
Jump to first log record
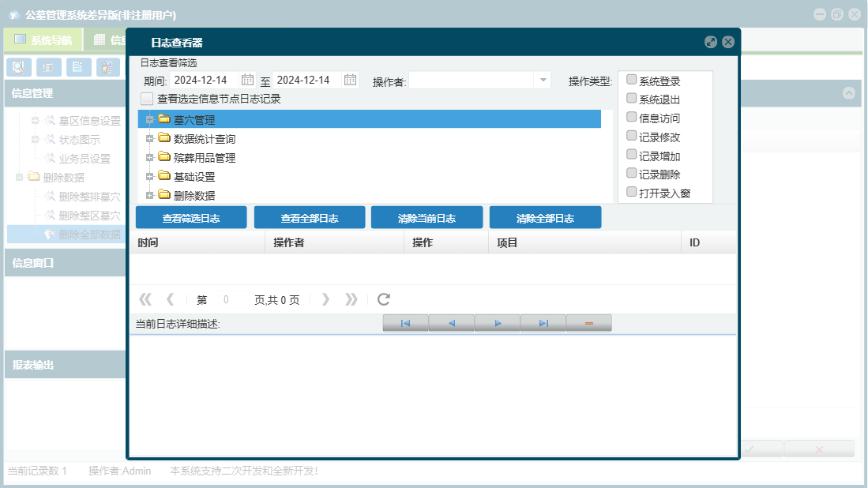pos(405,323)
